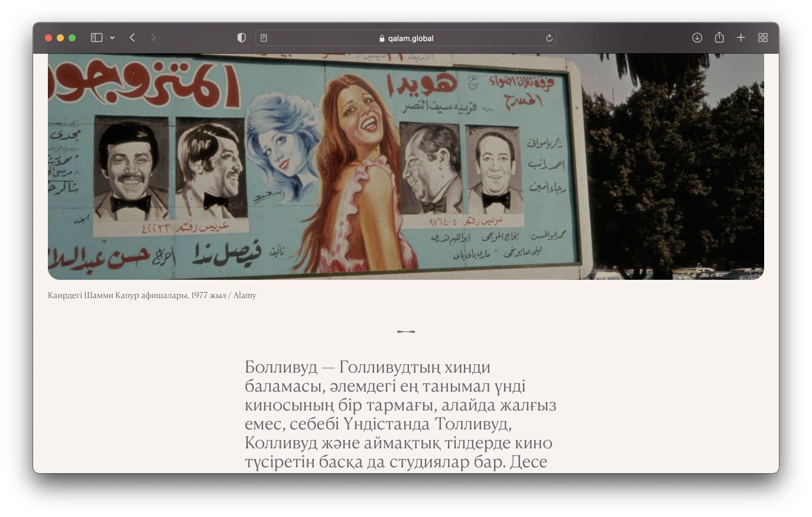Click the Cairo billboard poster image
812x517 pixels.
(x=405, y=166)
